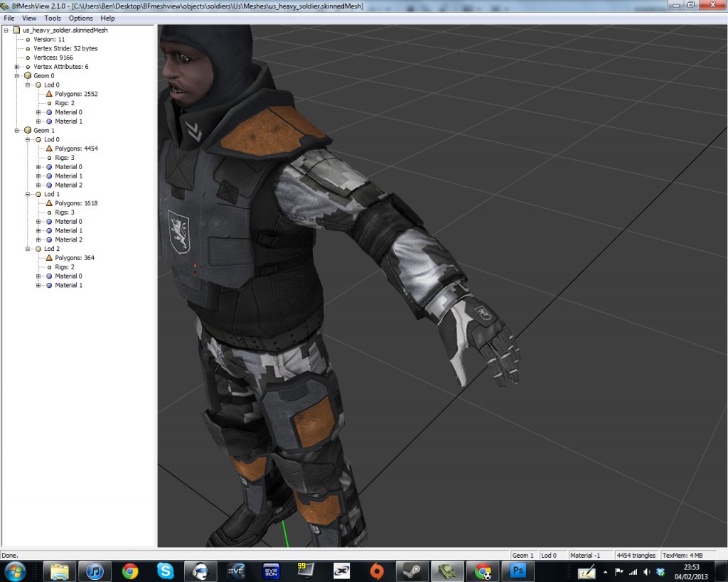The width and height of the screenshot is (728, 582).
Task: Open the View menu
Action: point(28,18)
